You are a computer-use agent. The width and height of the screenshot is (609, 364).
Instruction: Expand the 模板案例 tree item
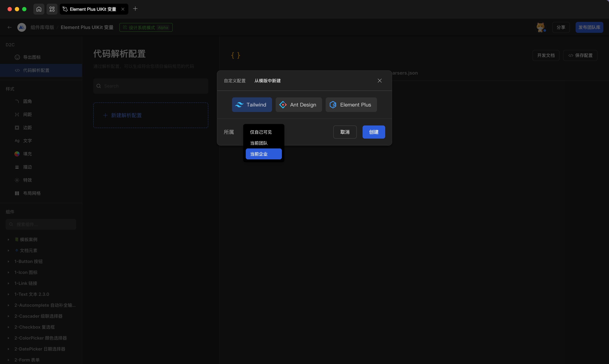click(x=8, y=240)
